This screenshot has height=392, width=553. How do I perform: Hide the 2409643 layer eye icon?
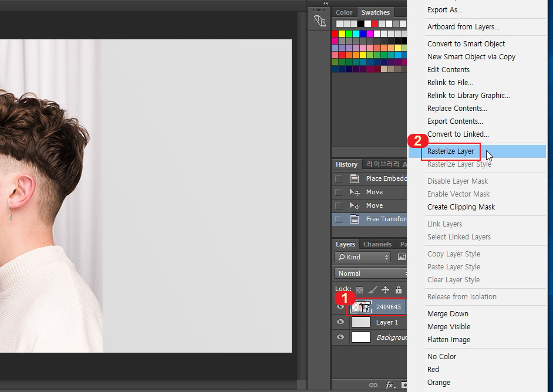tap(340, 307)
